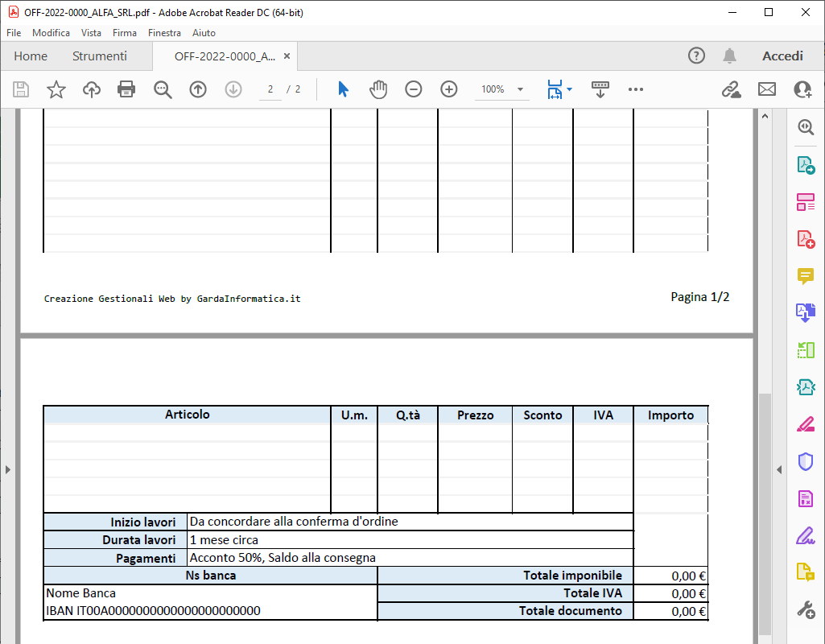Select the Hand pan tool
The image size is (825, 644).
pyautogui.click(x=378, y=89)
